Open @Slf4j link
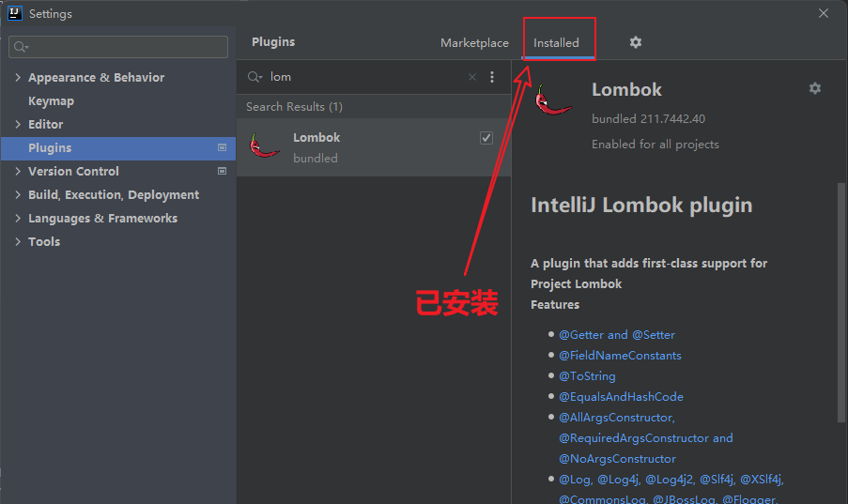848x504 pixels. pos(717,479)
